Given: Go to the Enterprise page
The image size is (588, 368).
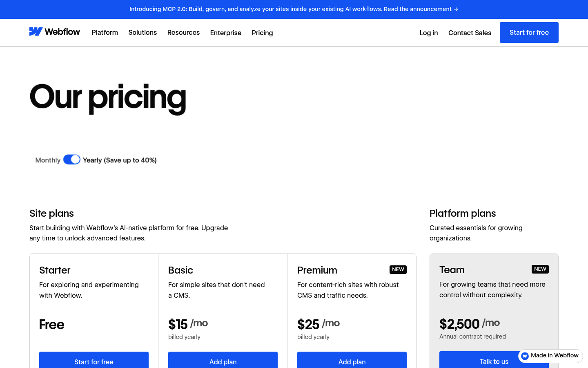Looking at the screenshot, I should pyautogui.click(x=226, y=33).
